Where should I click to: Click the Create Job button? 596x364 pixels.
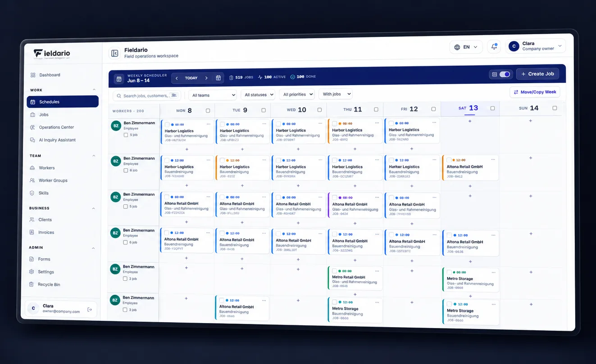click(537, 74)
